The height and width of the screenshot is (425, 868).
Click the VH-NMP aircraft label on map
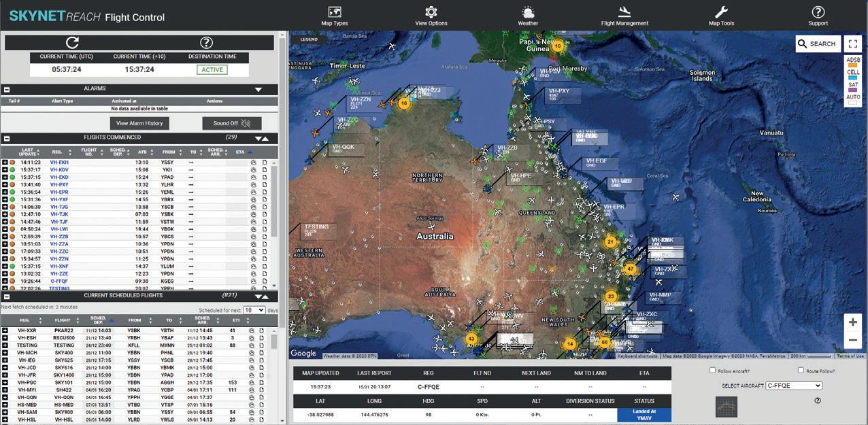(663, 297)
